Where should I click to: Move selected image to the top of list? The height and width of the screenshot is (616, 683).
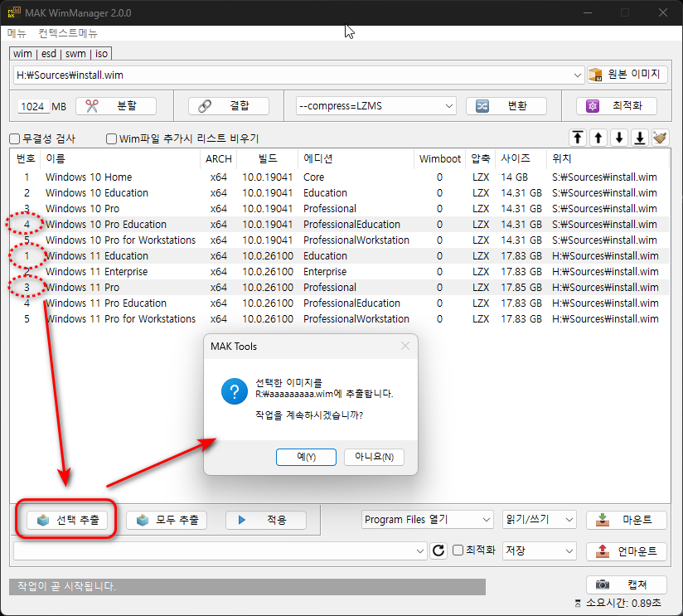coord(578,138)
